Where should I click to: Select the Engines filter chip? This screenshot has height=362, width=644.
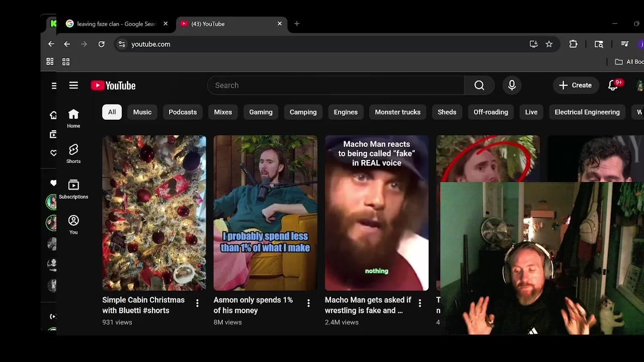pos(346,112)
